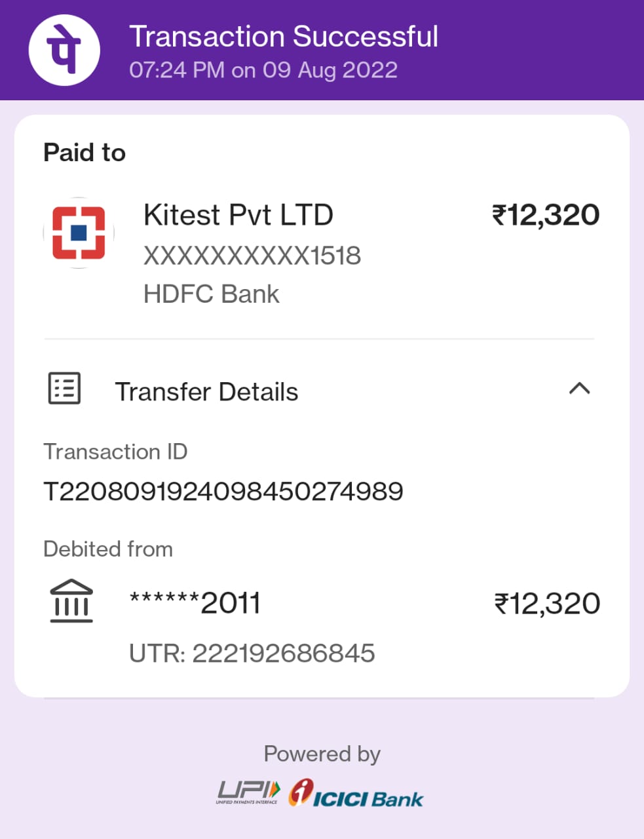644x839 pixels.
Task: Click the Transfer Details heading
Action: pos(206,392)
